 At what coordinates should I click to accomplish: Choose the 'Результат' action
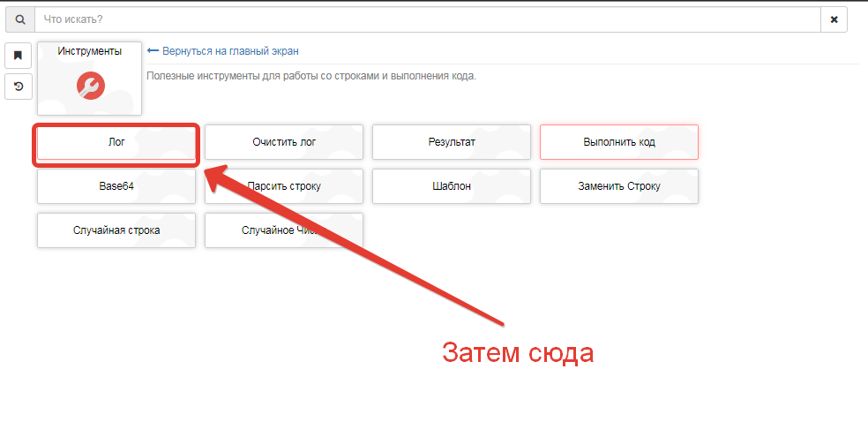coord(452,142)
